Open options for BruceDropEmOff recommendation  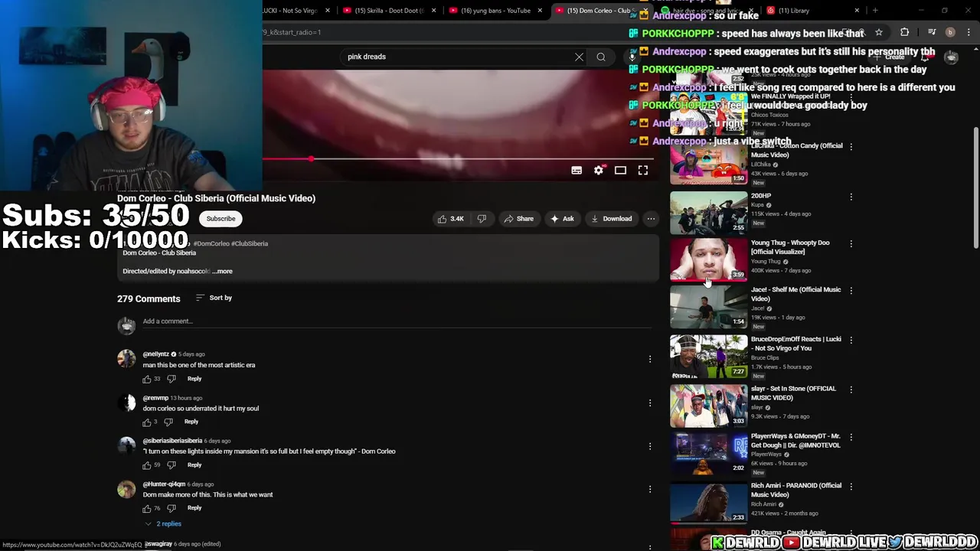click(851, 340)
